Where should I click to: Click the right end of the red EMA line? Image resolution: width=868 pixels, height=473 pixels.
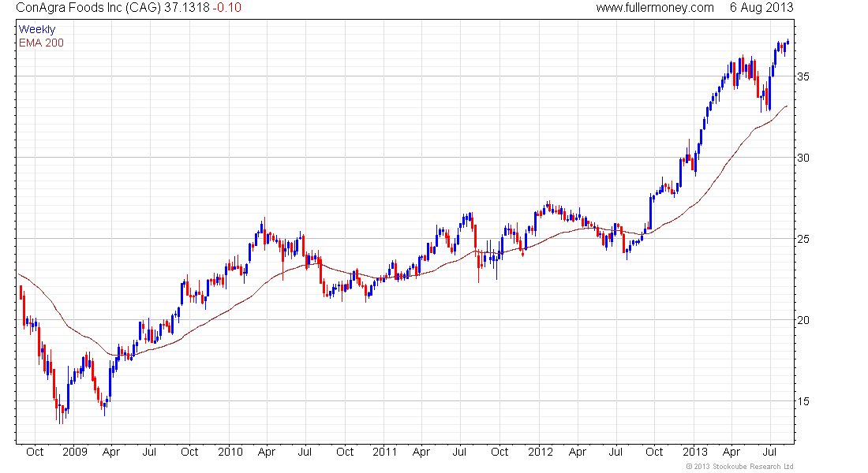click(786, 106)
